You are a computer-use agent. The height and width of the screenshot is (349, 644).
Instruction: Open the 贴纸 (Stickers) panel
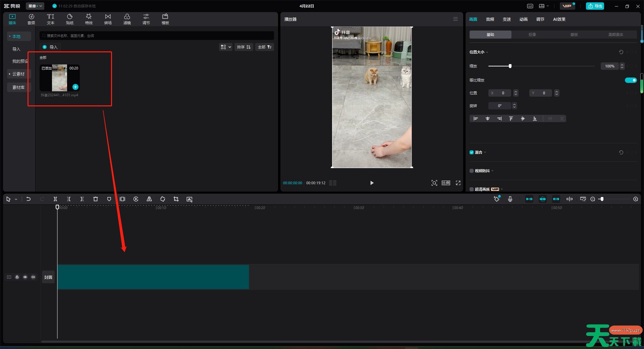[x=69, y=19]
